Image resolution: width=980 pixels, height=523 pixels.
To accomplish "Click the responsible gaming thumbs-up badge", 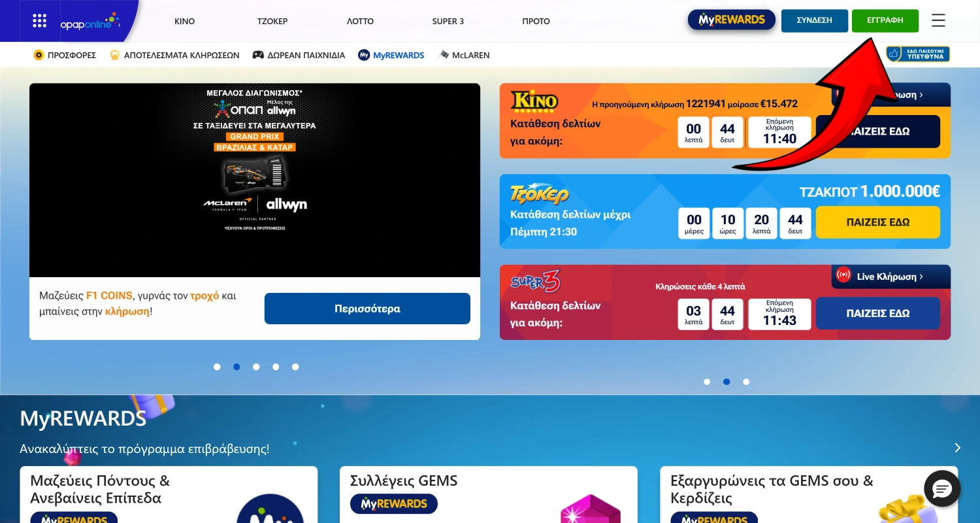I will pos(917,54).
